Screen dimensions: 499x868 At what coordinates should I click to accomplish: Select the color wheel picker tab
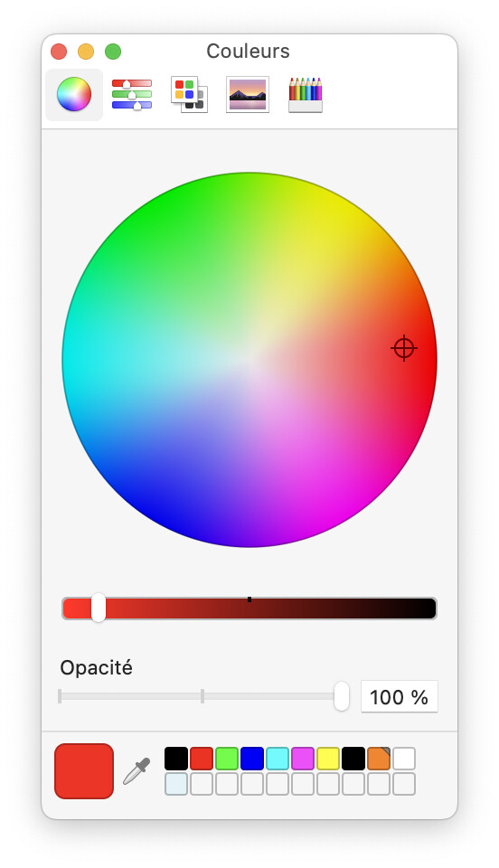[x=73, y=94]
